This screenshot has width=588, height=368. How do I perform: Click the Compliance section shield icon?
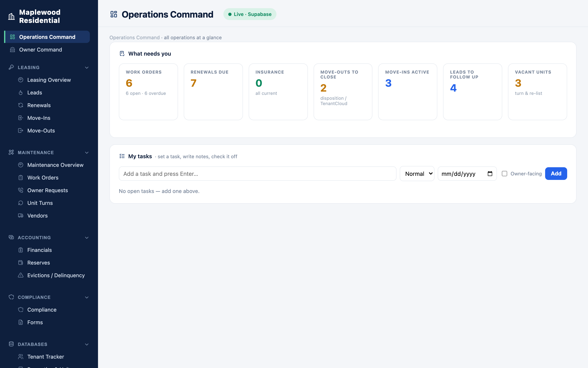11,297
